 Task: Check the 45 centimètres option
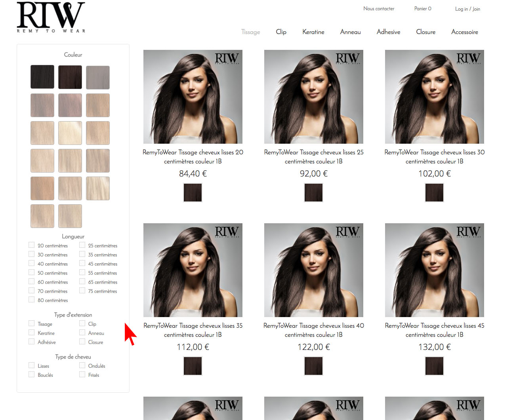(82, 263)
